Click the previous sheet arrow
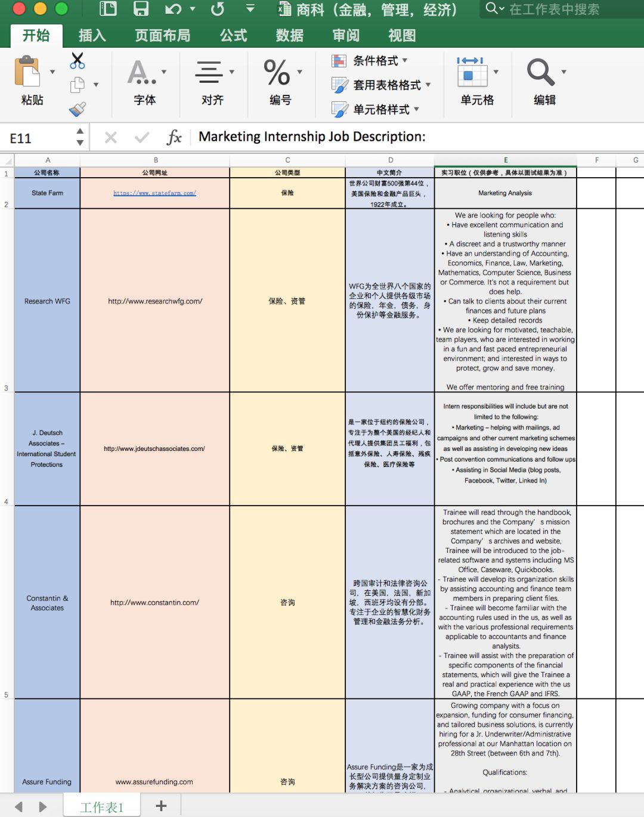 19,807
